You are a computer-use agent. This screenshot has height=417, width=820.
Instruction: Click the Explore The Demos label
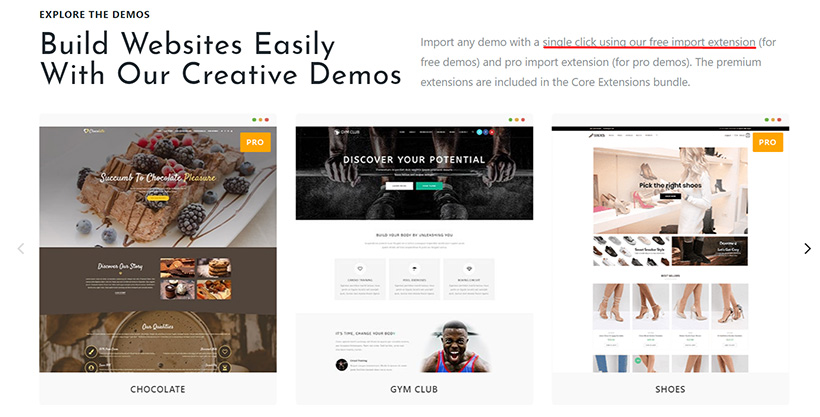[x=95, y=15]
